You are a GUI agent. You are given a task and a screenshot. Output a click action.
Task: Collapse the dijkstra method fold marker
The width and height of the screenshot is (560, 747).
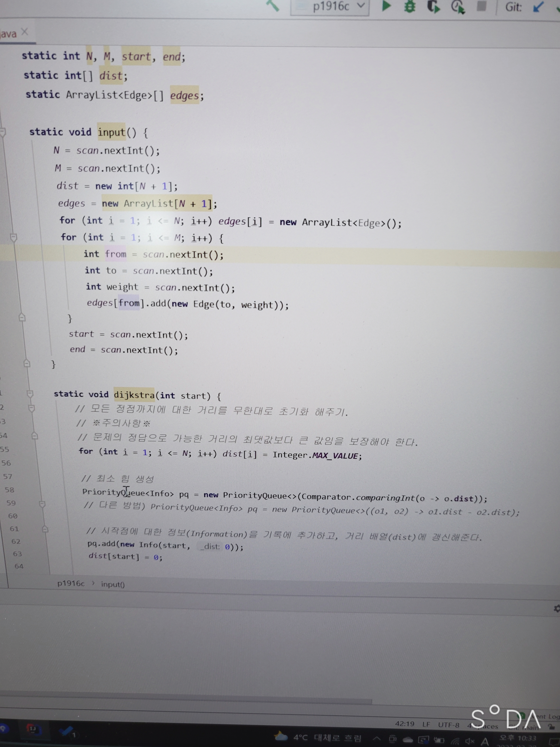tap(30, 394)
